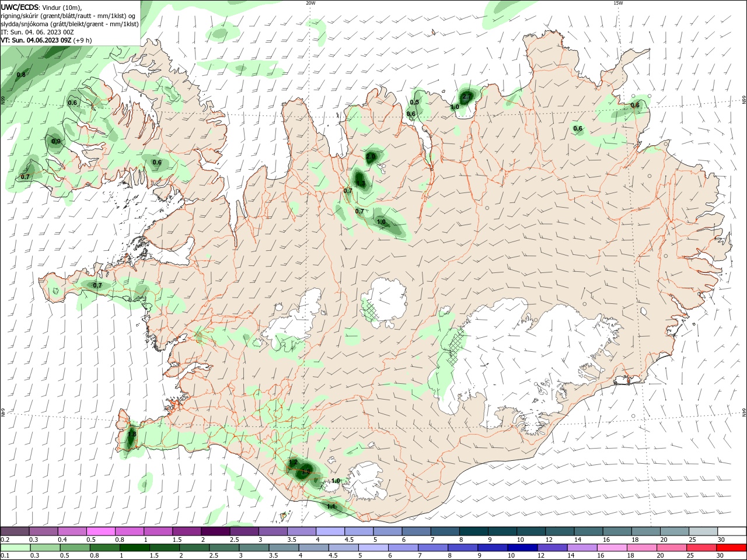Click the 'slydda/snjókoma' legend description line in header
This screenshot has height=560, width=747.
click(x=70, y=24)
